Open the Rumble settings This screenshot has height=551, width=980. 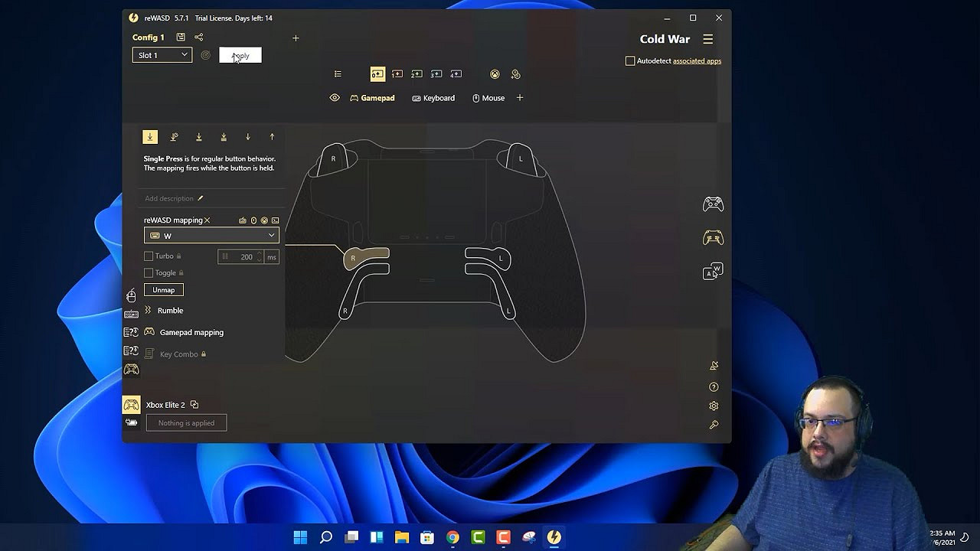pos(170,310)
